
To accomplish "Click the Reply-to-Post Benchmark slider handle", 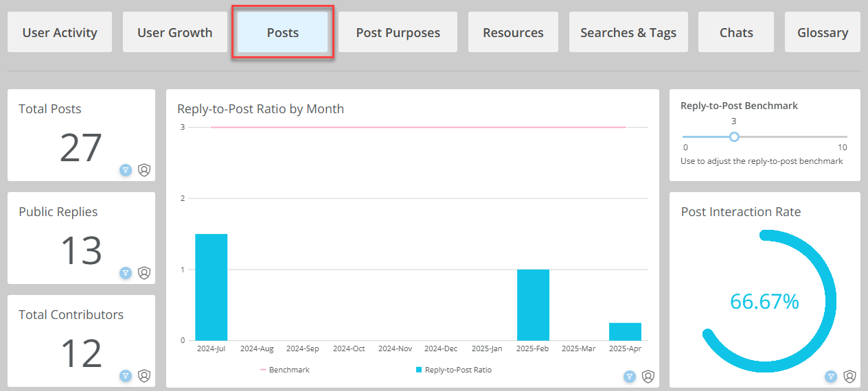I will [734, 137].
